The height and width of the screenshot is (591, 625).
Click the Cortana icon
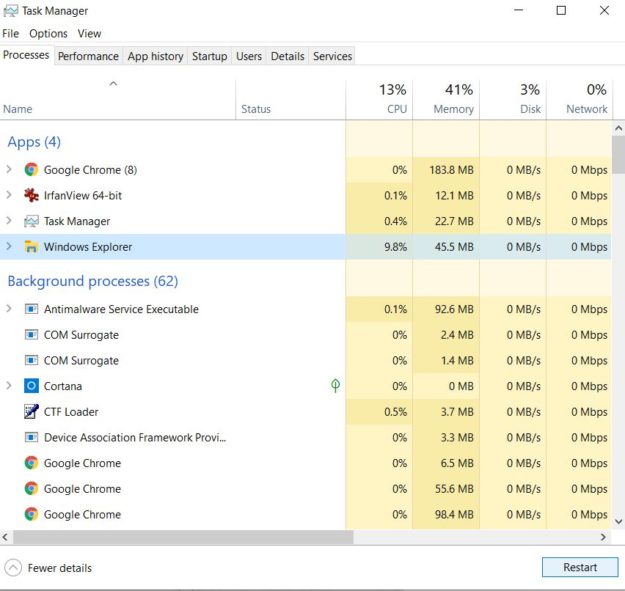(31, 386)
